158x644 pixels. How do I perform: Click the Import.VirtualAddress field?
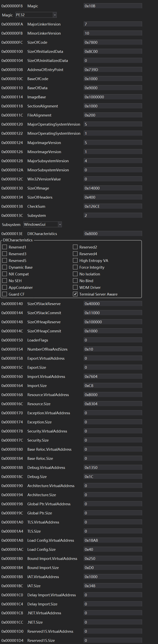(x=113, y=377)
